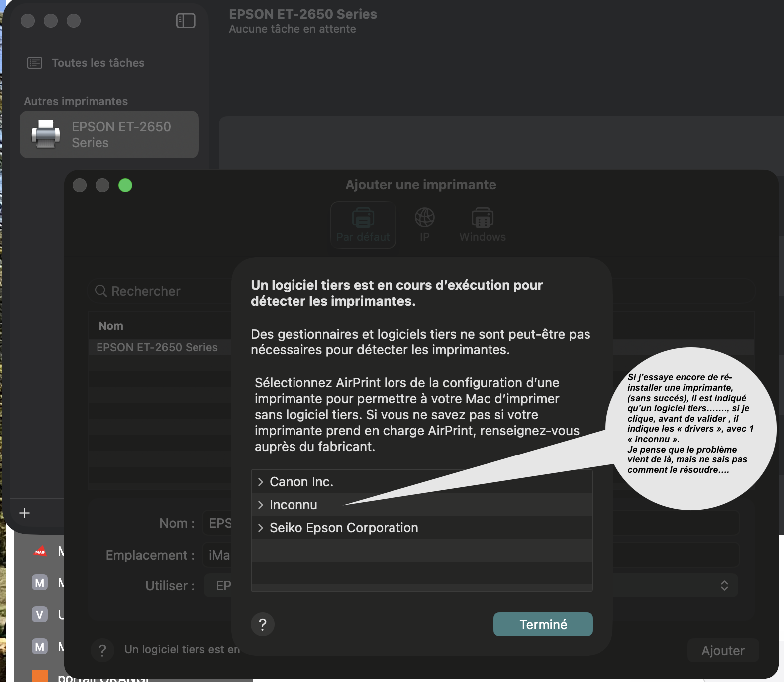Click the Toutes les tâches label

click(x=98, y=63)
